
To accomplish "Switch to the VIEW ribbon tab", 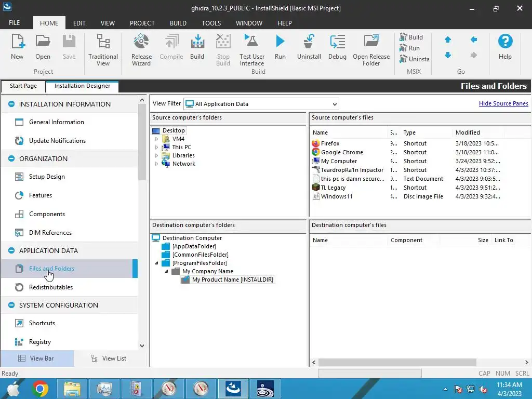I will tap(108, 23).
